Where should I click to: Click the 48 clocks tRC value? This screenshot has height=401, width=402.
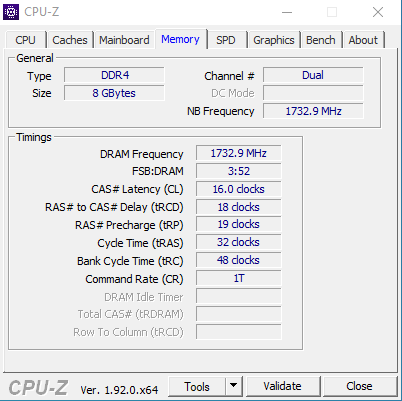pos(239,260)
